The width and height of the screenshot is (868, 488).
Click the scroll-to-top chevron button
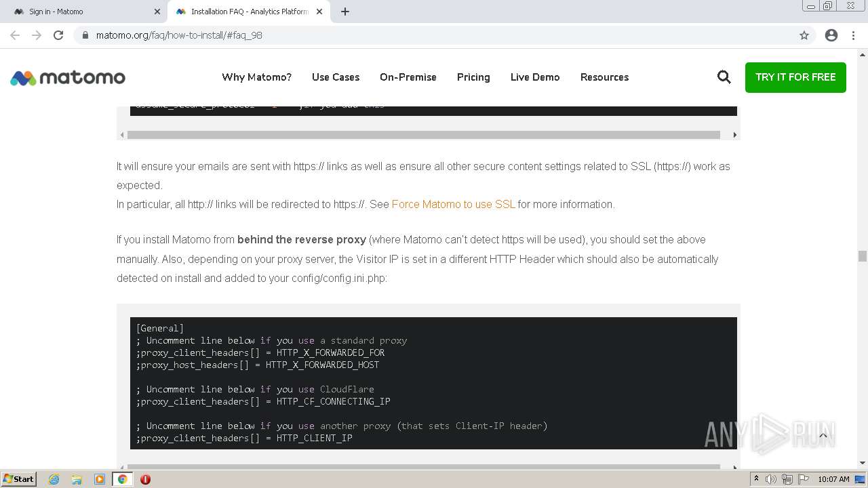(x=823, y=436)
